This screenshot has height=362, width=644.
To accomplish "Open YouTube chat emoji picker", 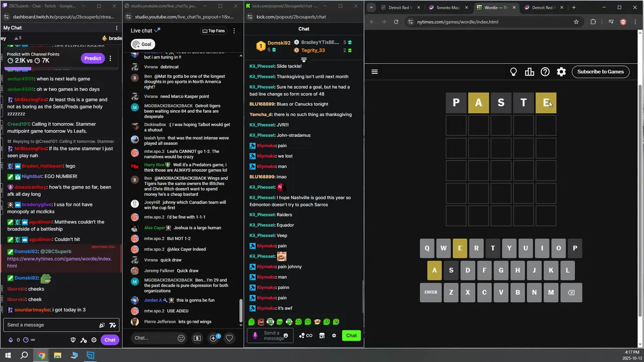I will [181, 338].
